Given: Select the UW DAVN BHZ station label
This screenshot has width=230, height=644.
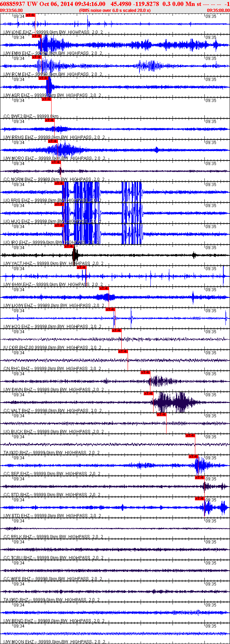Looking at the screenshot, I should point(18,390).
